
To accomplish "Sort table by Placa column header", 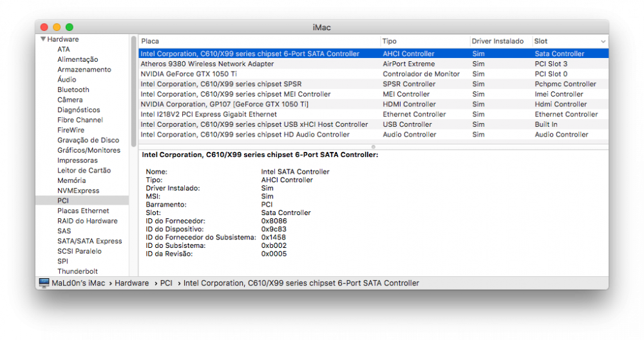I will (x=260, y=41).
